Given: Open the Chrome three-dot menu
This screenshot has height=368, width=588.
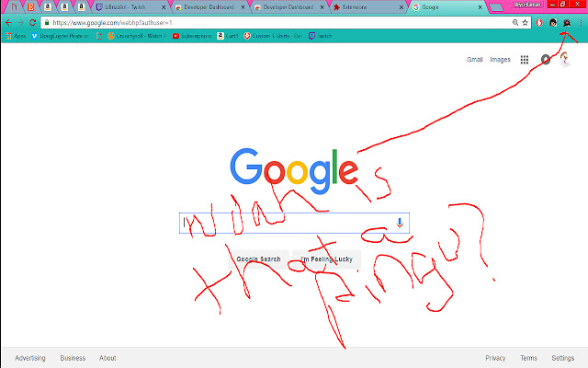Looking at the screenshot, I should pos(581,23).
